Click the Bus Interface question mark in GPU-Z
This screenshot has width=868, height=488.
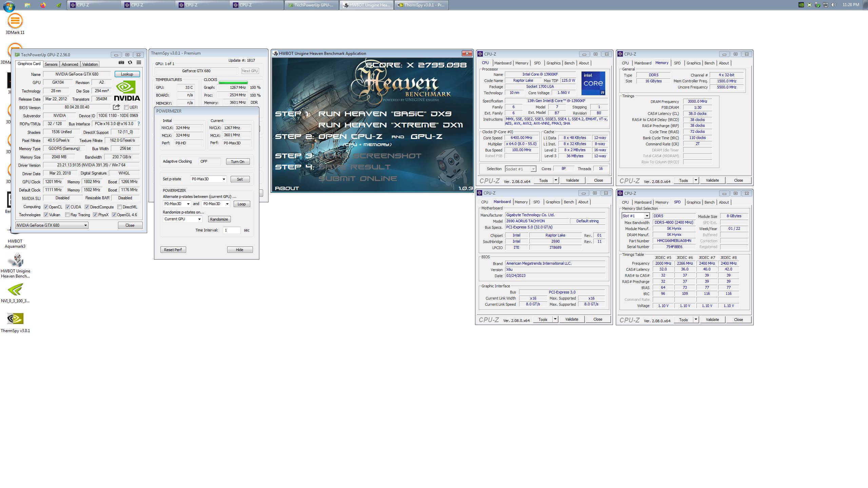click(x=138, y=124)
